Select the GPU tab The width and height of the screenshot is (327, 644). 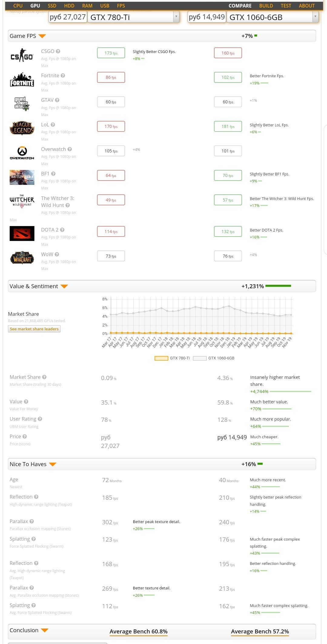(x=35, y=6)
